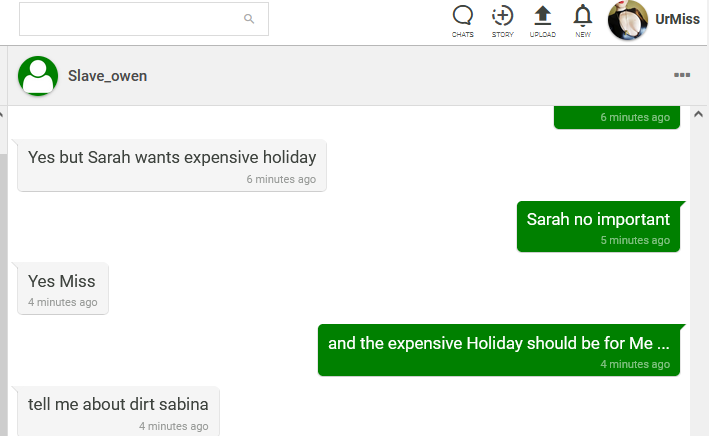709x436 pixels.
Task: Open the New notifications bell
Action: point(583,16)
